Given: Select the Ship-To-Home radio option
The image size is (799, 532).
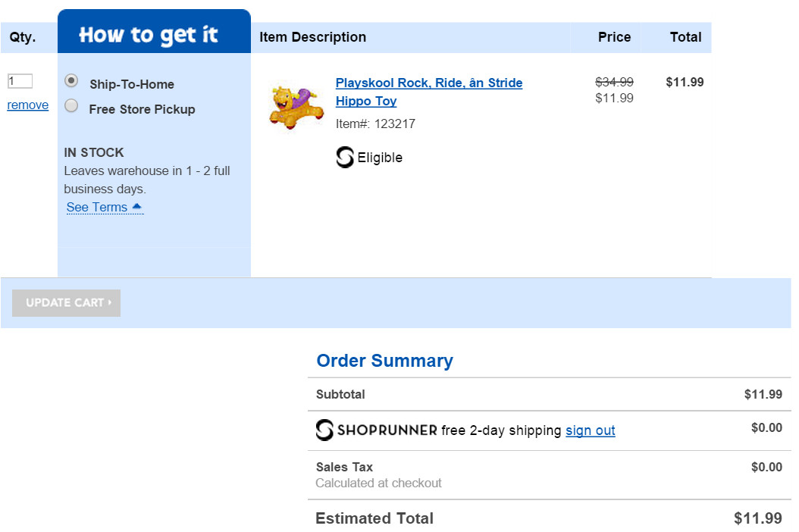Looking at the screenshot, I should 71,80.
